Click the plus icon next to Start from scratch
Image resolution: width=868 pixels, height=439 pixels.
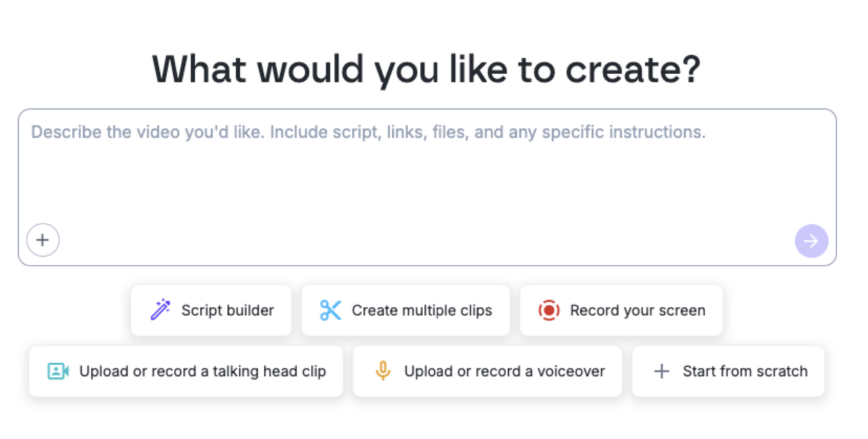[x=662, y=371]
